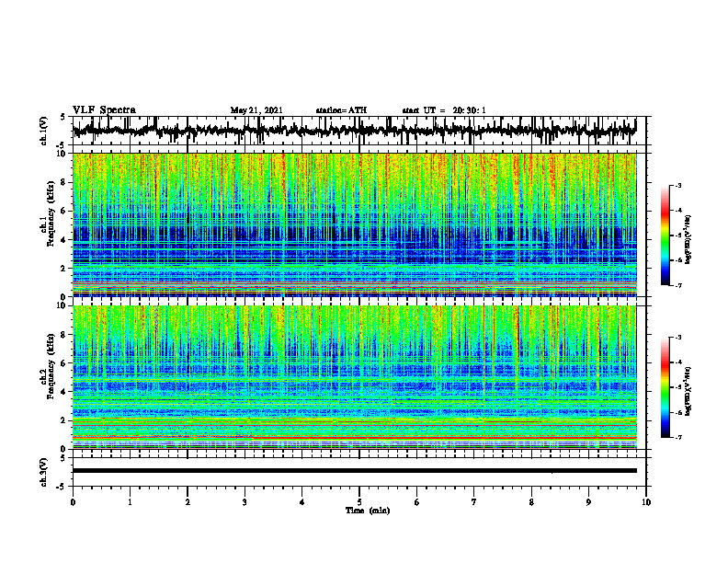This screenshot has width=728, height=563.
Task: Click the ch.1 spectrogram panel
Action: pyautogui.click(x=355, y=224)
